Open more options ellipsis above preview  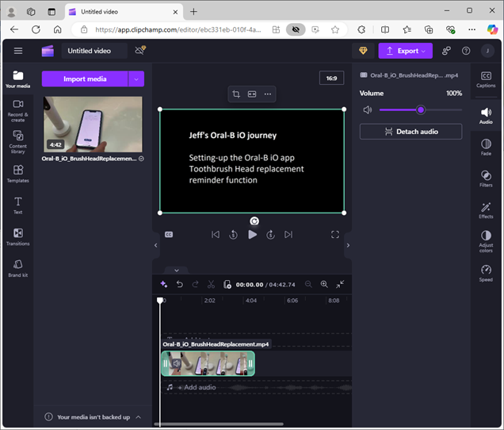267,94
